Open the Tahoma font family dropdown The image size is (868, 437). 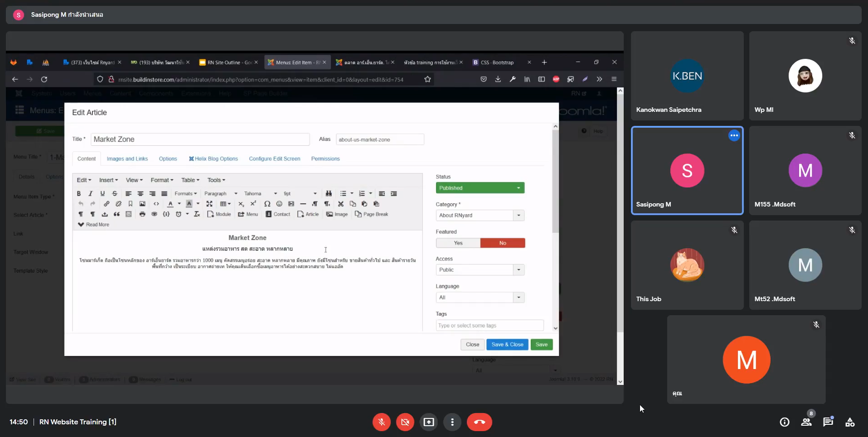tap(260, 193)
